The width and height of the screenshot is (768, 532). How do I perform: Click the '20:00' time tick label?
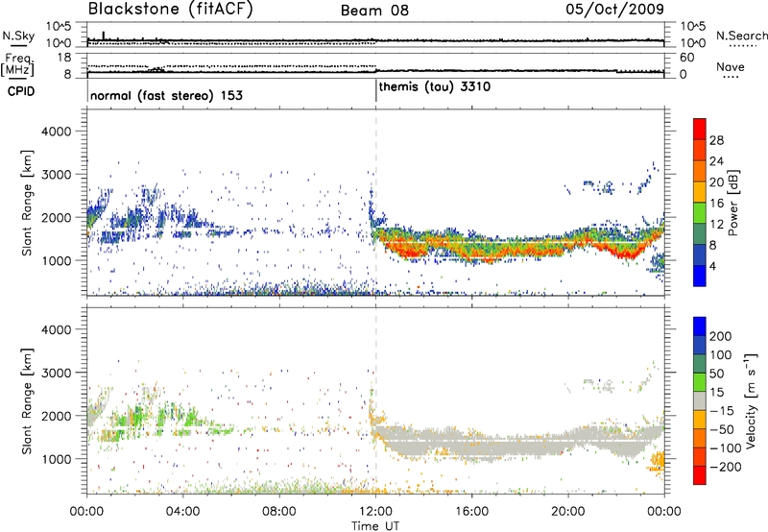click(x=568, y=512)
